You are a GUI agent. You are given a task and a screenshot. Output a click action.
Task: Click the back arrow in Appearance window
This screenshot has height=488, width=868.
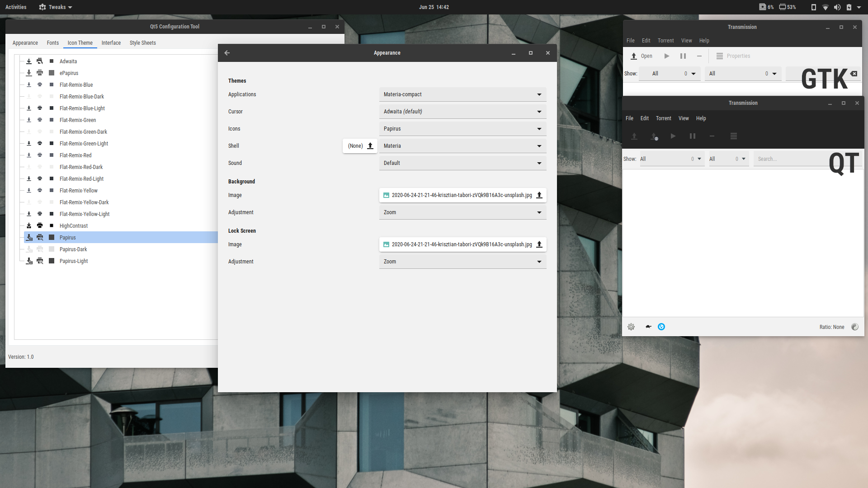(227, 53)
